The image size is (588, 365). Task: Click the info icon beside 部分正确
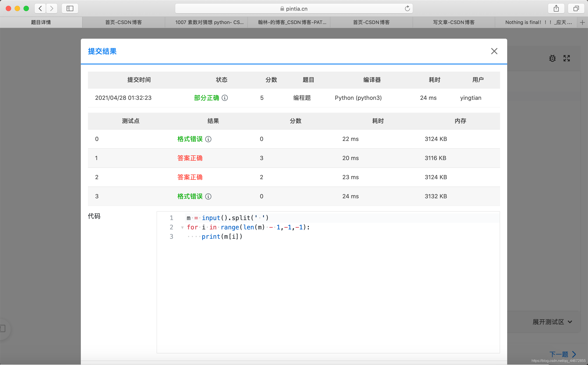pyautogui.click(x=225, y=98)
